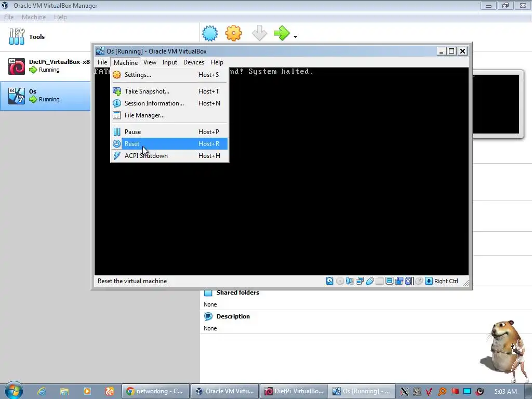This screenshot has height=399, width=532.
Task: Click the Right Ctrl host key label
Action: click(446, 281)
